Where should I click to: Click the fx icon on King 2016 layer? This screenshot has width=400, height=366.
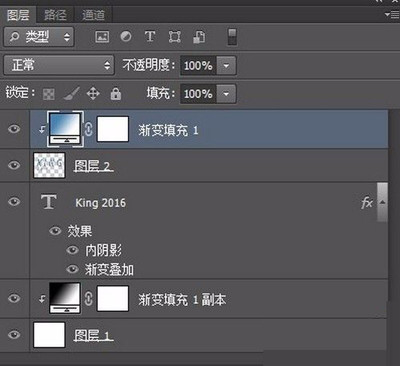[x=366, y=202]
